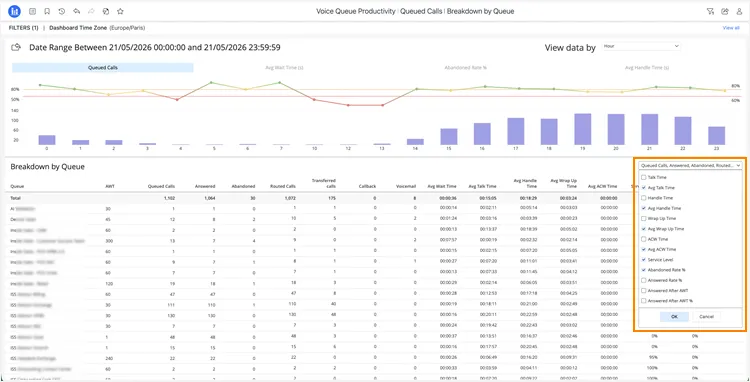Open the filter panel funnel icon
750x382 pixels.
(x=710, y=11)
